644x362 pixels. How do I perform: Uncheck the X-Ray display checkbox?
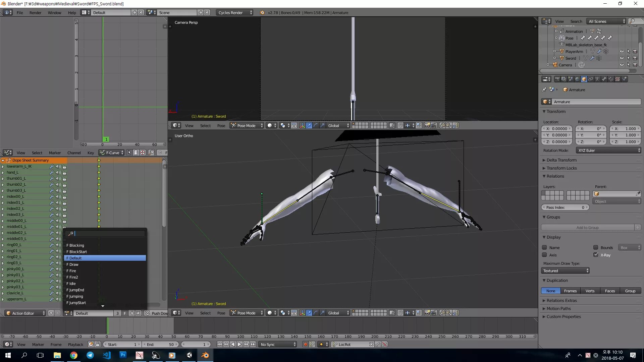(x=596, y=255)
